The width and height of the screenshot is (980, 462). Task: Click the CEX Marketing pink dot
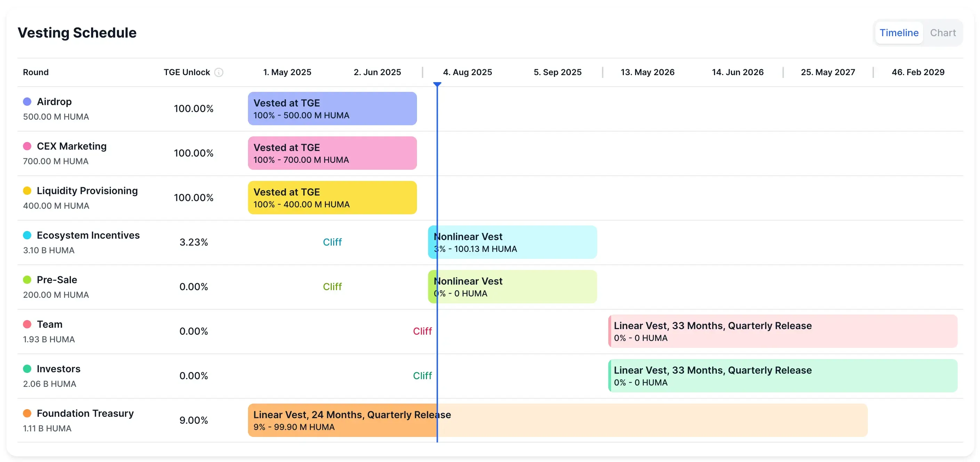tap(27, 146)
